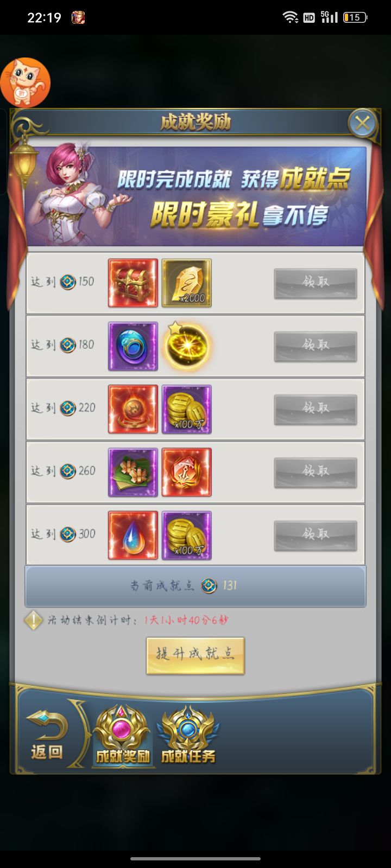Select the 成就奖励 tab
This screenshot has width=391, height=868.
tap(122, 736)
